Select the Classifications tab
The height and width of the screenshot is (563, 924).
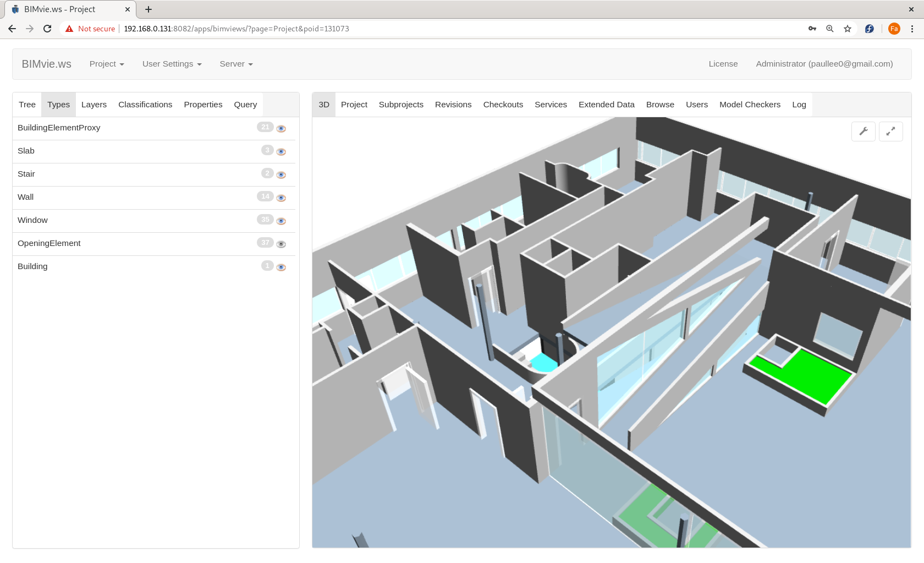(145, 105)
